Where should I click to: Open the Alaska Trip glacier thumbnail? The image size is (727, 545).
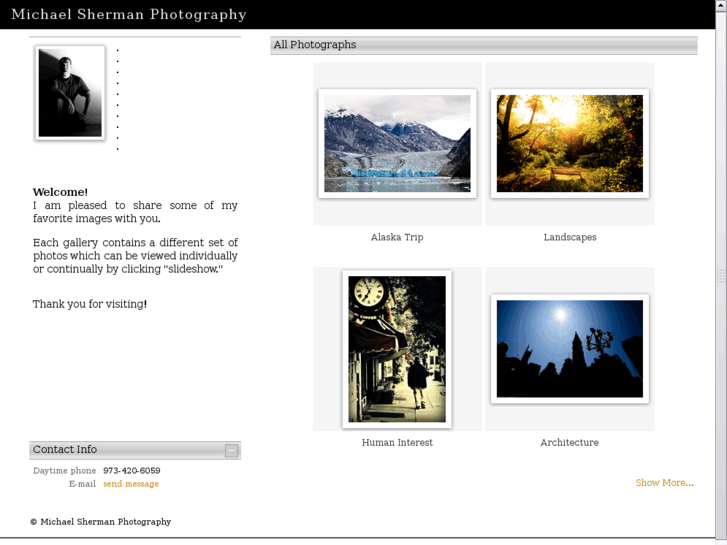397,143
